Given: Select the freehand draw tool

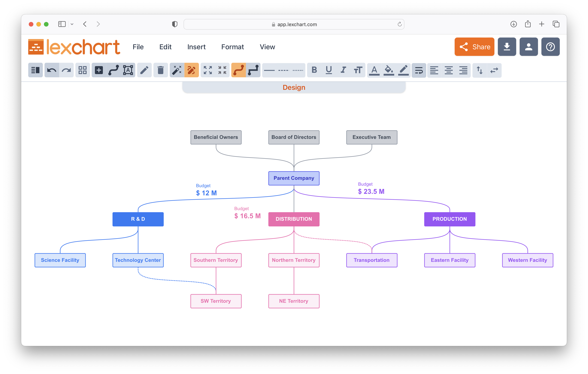Looking at the screenshot, I should 191,70.
